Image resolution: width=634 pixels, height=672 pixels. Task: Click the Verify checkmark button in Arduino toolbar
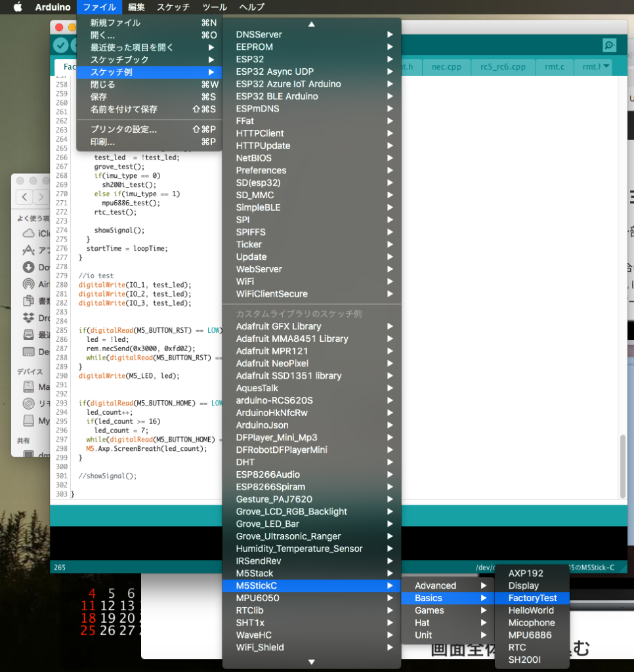(x=61, y=45)
